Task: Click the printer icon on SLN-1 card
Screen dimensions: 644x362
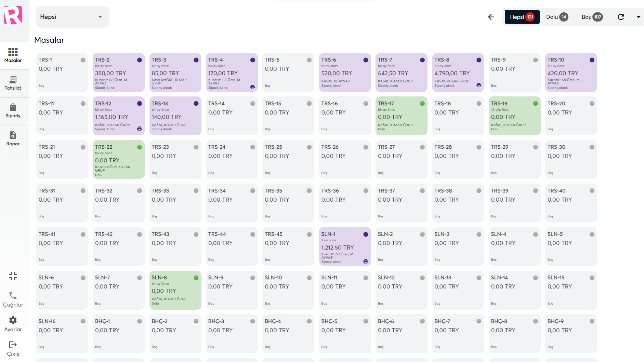Action: 366,262
